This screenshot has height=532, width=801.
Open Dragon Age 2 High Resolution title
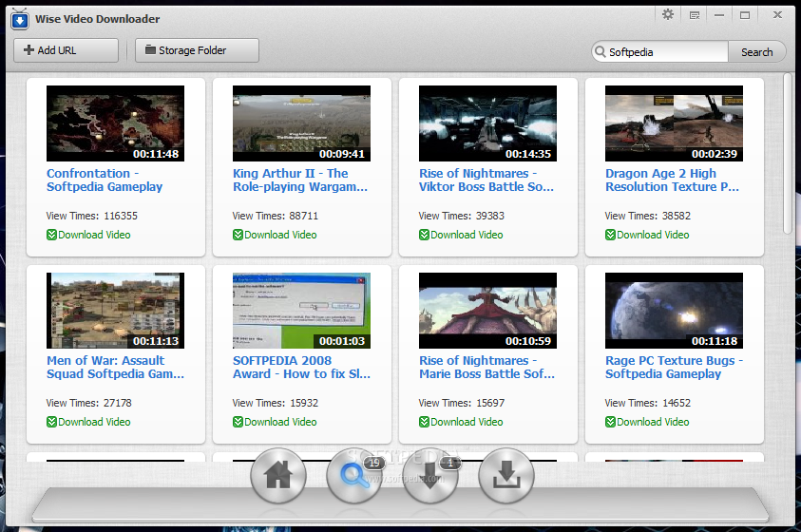tap(673, 180)
